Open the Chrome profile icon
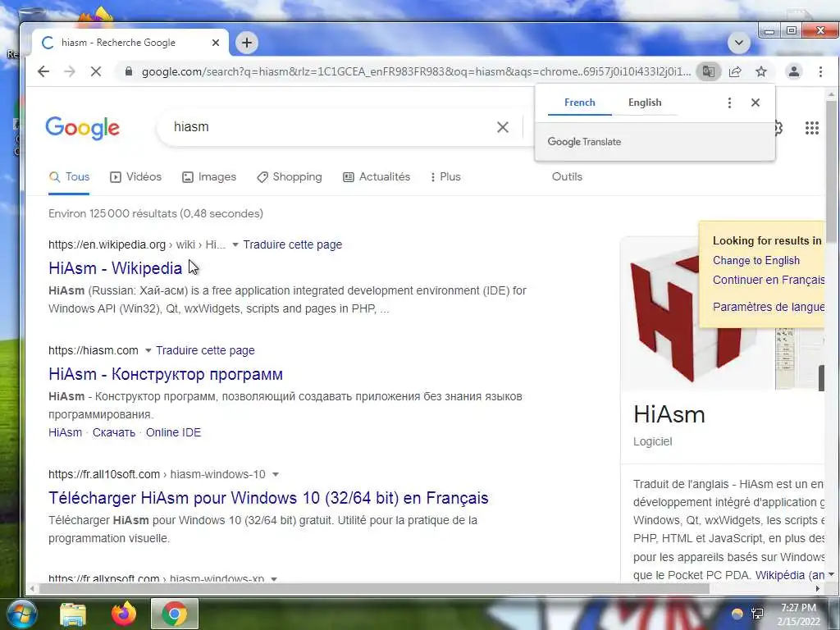The width and height of the screenshot is (840, 630). coord(794,71)
